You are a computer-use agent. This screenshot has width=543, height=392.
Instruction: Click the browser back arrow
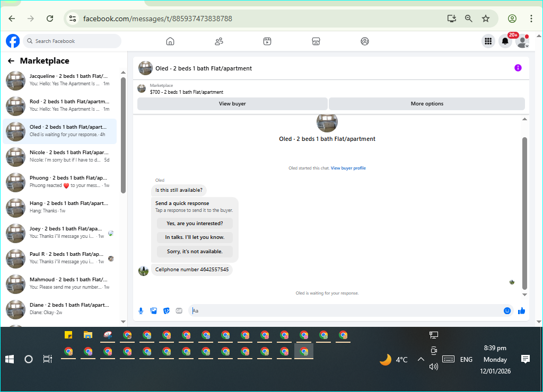[x=12, y=19]
